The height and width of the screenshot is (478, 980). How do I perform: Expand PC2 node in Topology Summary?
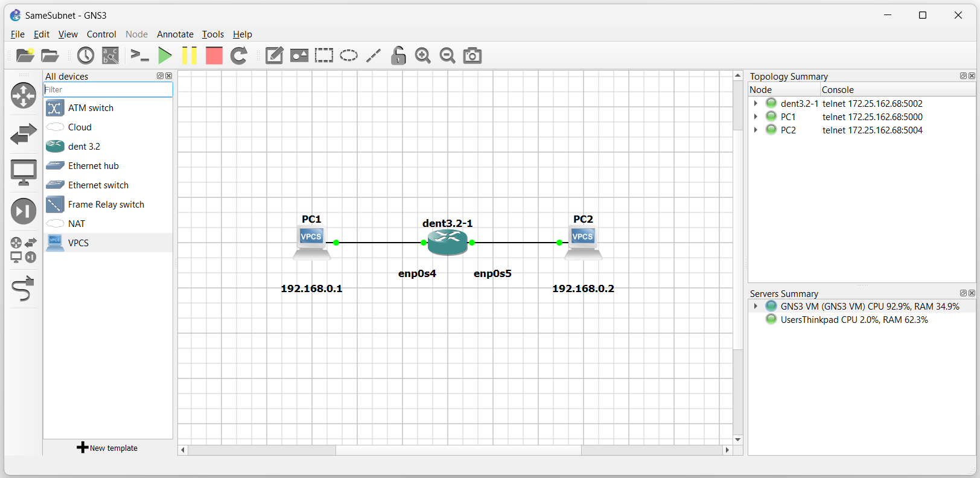click(x=756, y=130)
